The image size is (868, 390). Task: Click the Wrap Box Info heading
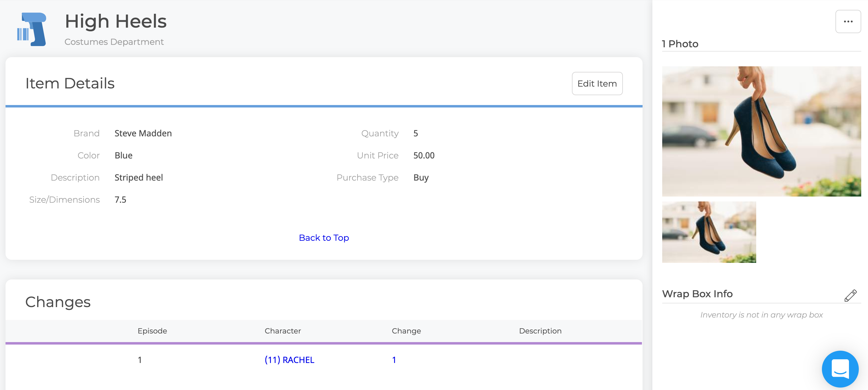(697, 294)
